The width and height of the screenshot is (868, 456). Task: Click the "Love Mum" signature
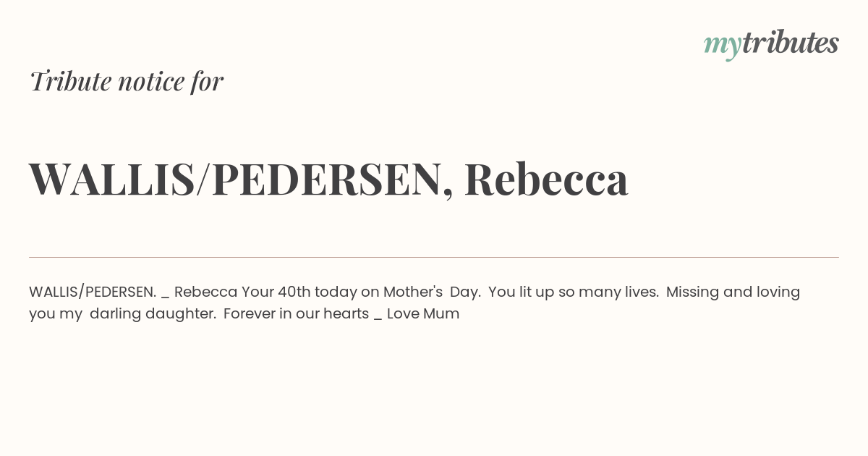click(423, 314)
